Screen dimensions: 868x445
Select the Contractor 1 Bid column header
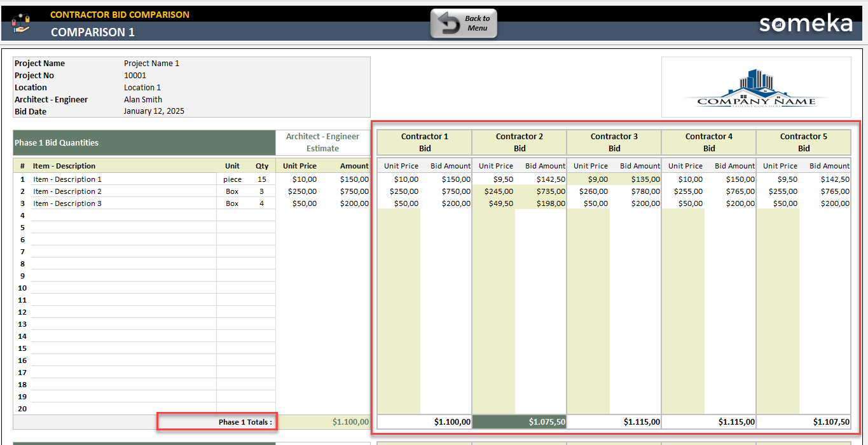(424, 141)
